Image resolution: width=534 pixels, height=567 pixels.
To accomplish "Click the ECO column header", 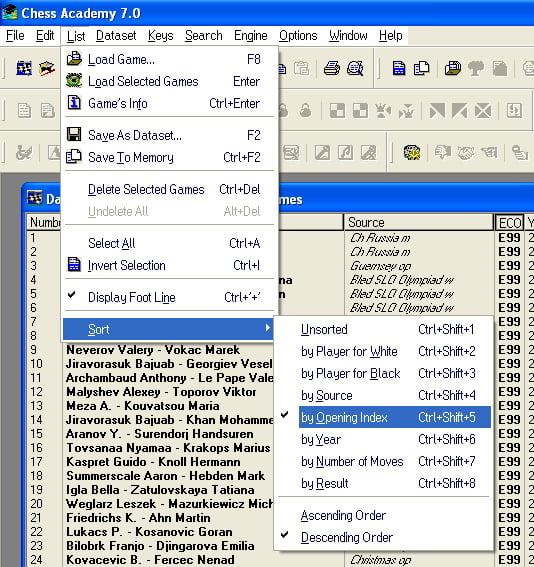I will (509, 223).
